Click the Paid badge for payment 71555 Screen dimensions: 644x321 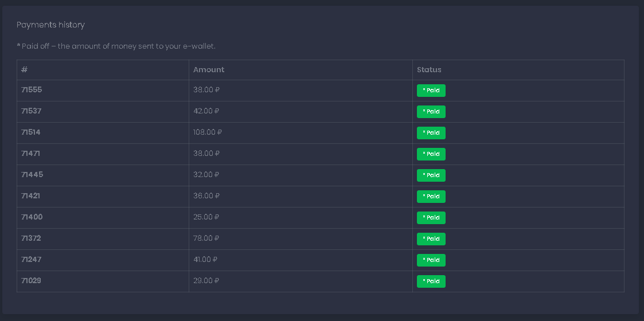pyautogui.click(x=431, y=91)
